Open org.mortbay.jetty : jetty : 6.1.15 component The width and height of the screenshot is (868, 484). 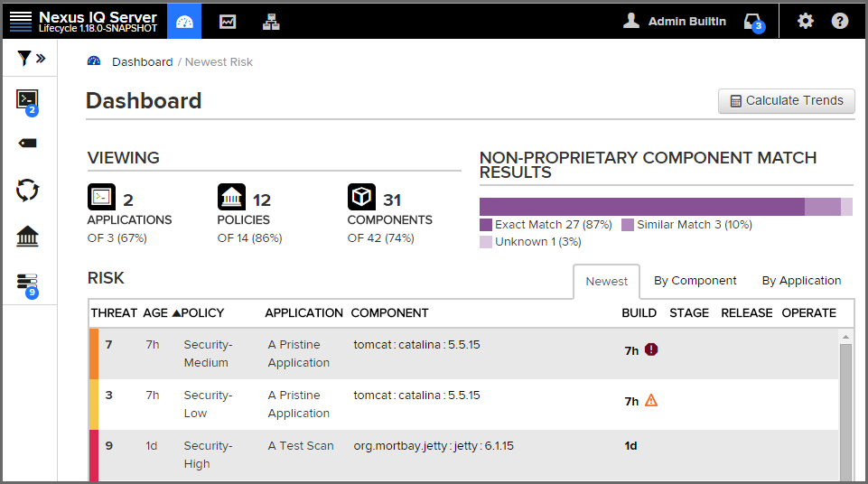[434, 446]
